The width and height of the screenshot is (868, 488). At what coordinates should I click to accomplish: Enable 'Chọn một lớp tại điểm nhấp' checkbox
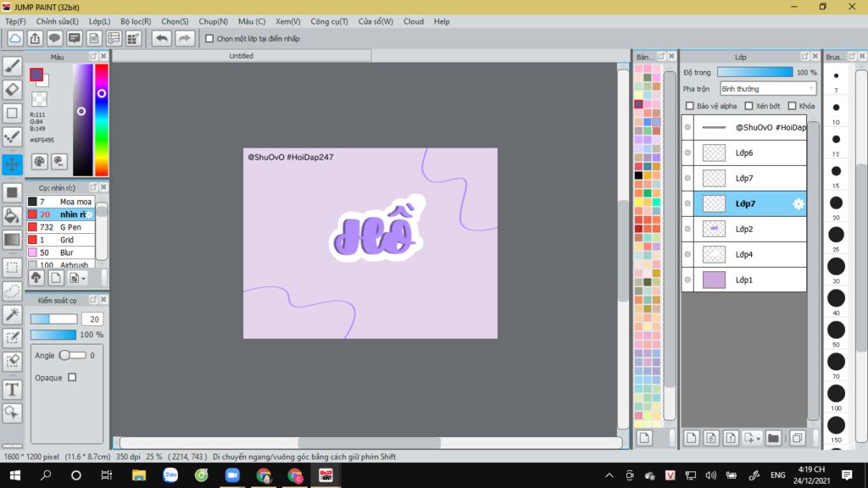[x=209, y=39]
